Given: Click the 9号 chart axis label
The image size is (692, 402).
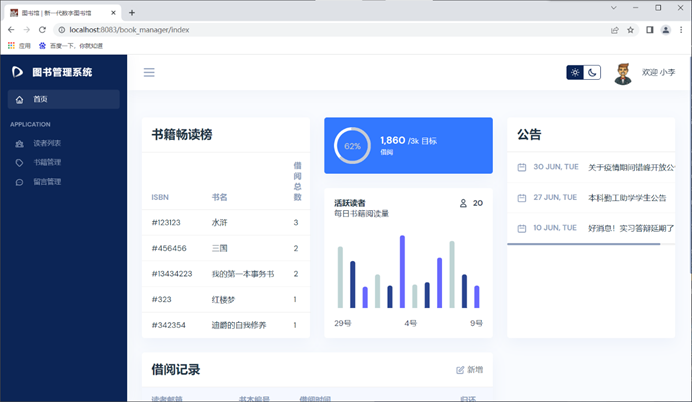Looking at the screenshot, I should click(476, 323).
